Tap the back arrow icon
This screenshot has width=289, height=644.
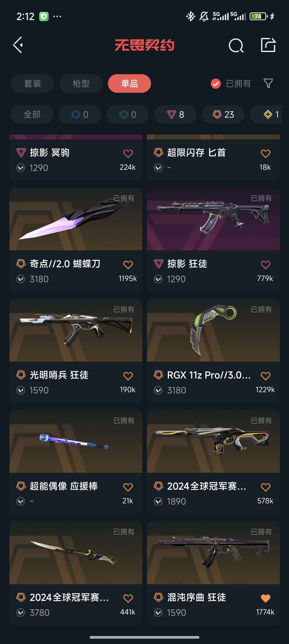point(18,45)
